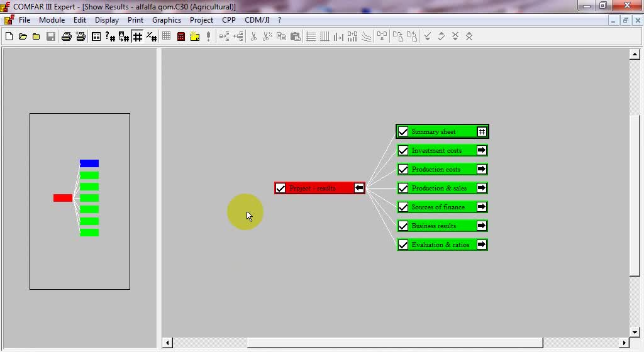
Task: Click the printer icon in toolbar
Action: tap(66, 36)
